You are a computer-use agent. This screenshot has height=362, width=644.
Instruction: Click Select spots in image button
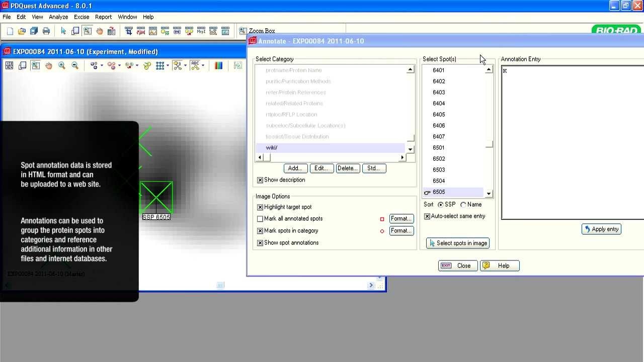[458, 243]
